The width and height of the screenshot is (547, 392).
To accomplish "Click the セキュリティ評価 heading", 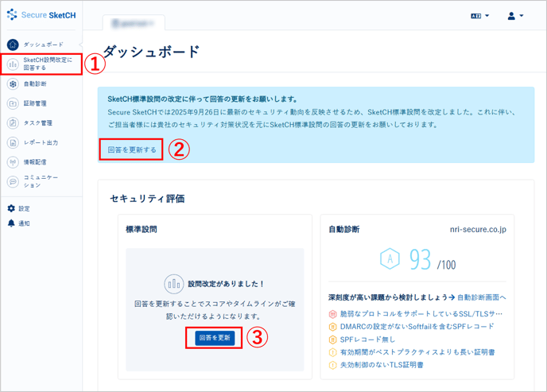I will coord(147,199).
